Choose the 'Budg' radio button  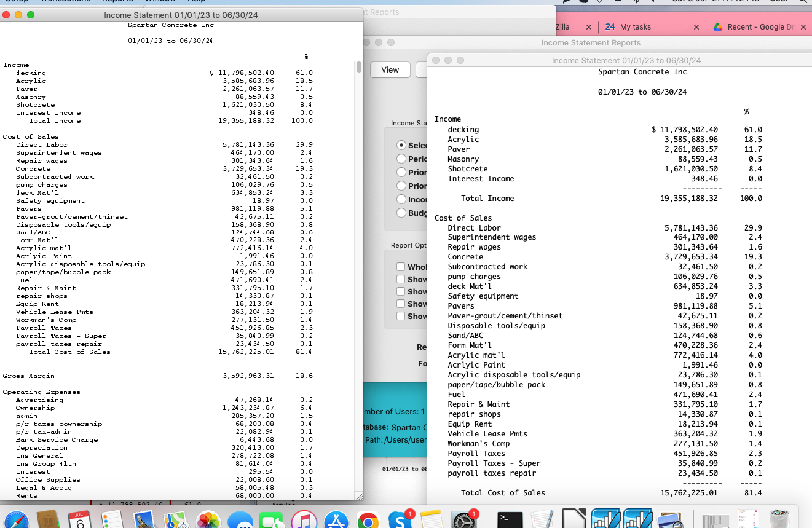[x=401, y=213]
